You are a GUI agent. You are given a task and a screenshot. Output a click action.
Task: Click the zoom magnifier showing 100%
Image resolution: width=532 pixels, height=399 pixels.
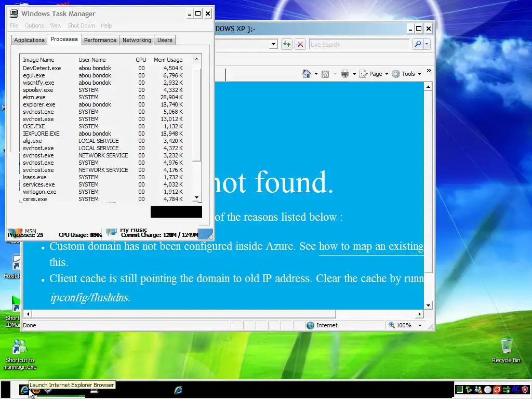click(392, 325)
